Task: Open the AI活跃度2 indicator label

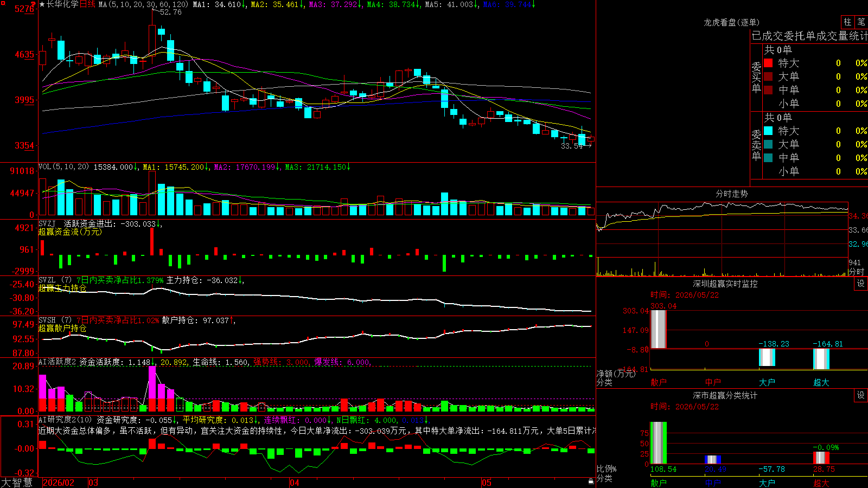Action: (58, 362)
